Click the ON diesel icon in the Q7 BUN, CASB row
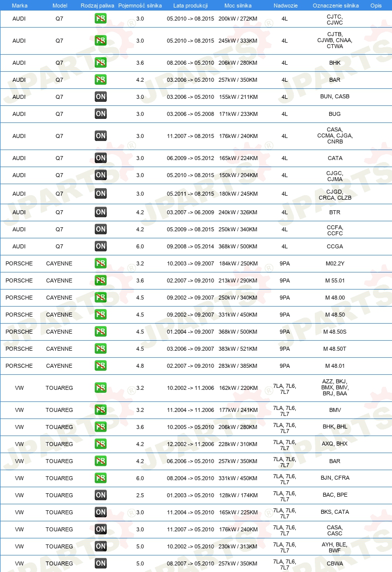Image resolution: width=392 pixels, height=572 pixels. click(101, 97)
